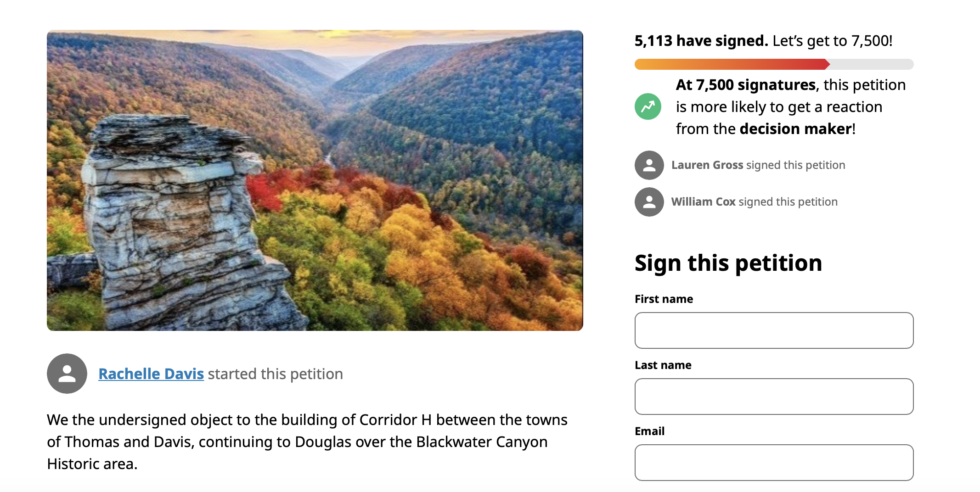
Task: Click Lauren Gross's avatar icon
Action: click(x=649, y=165)
